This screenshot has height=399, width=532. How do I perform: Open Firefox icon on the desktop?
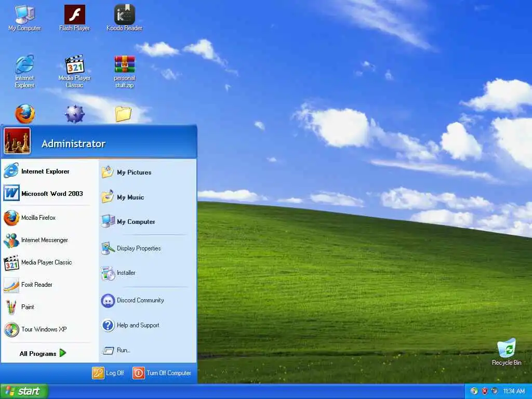click(x=25, y=114)
